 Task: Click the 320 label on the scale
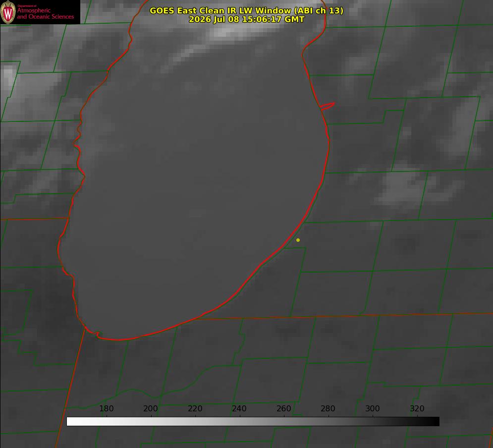pyautogui.click(x=417, y=408)
